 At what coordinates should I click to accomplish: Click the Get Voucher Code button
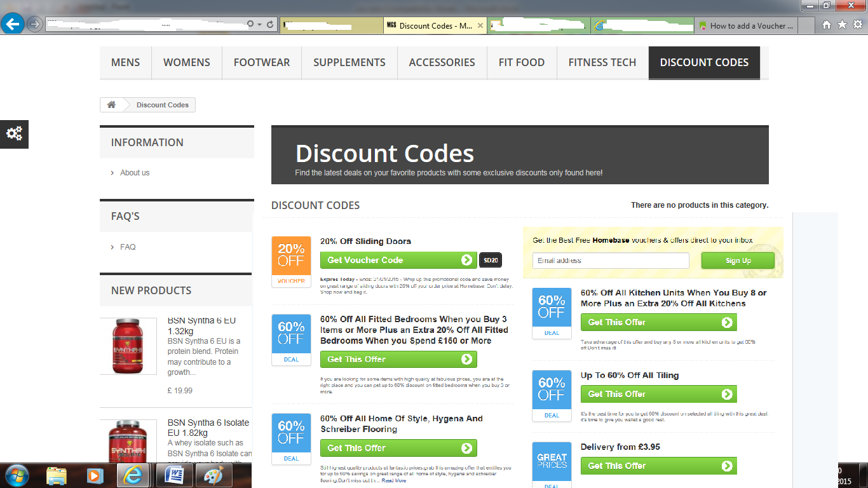tap(398, 260)
